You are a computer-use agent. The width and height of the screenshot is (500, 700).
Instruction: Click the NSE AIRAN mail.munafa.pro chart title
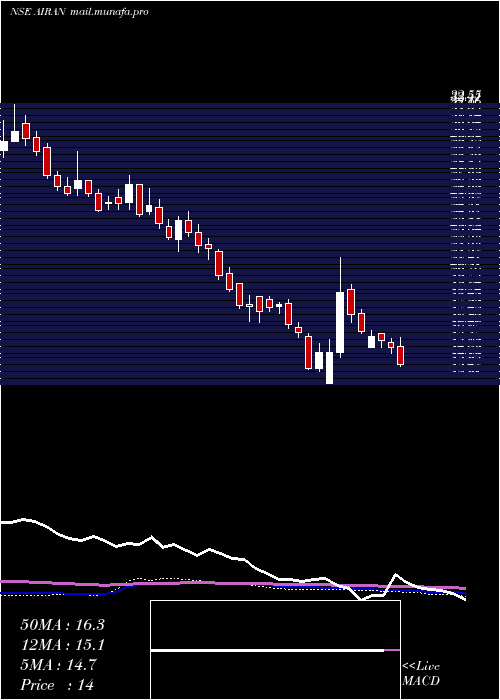pos(79,12)
